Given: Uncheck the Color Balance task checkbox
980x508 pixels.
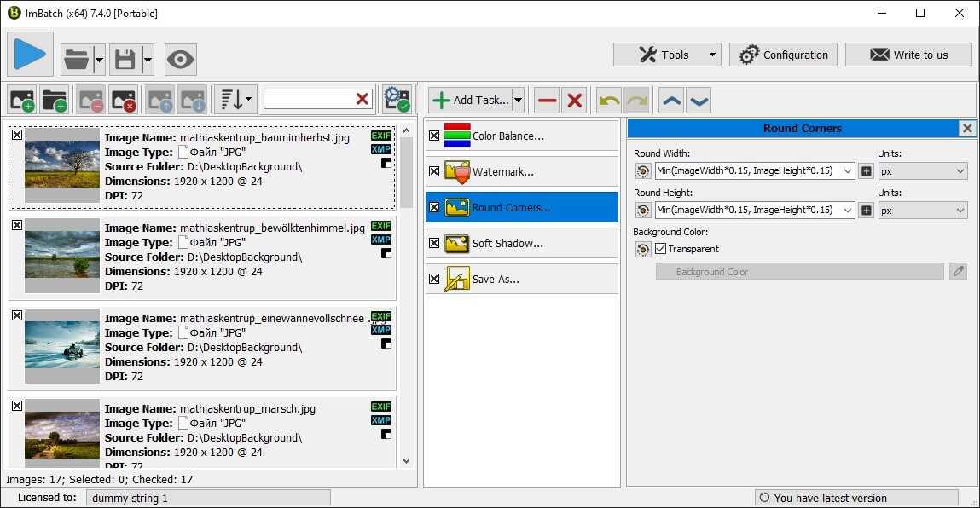Looking at the screenshot, I should pyautogui.click(x=434, y=136).
